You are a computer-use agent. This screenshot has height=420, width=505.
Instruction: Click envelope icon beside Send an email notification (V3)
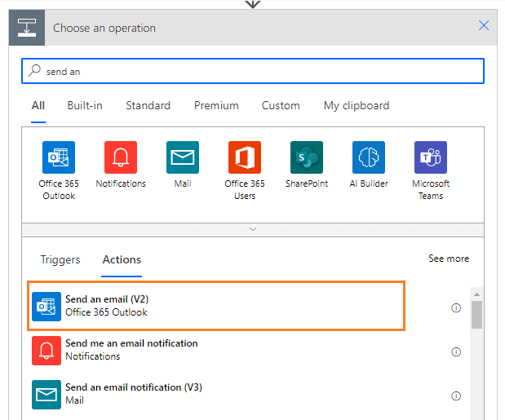click(47, 395)
